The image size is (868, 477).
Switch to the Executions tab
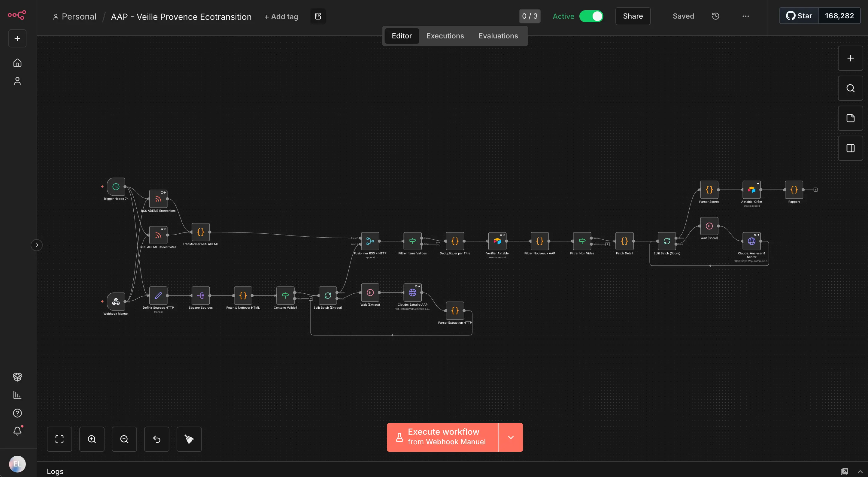(445, 36)
